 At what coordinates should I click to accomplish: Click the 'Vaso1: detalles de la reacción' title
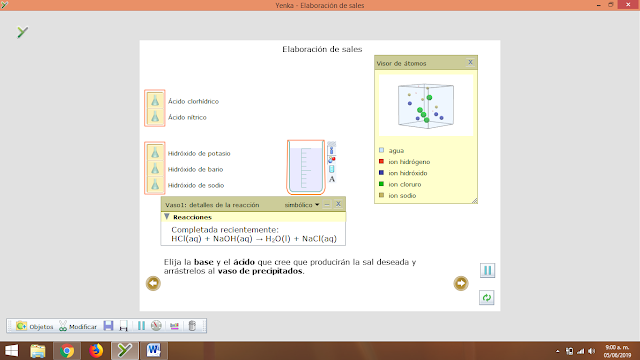212,205
